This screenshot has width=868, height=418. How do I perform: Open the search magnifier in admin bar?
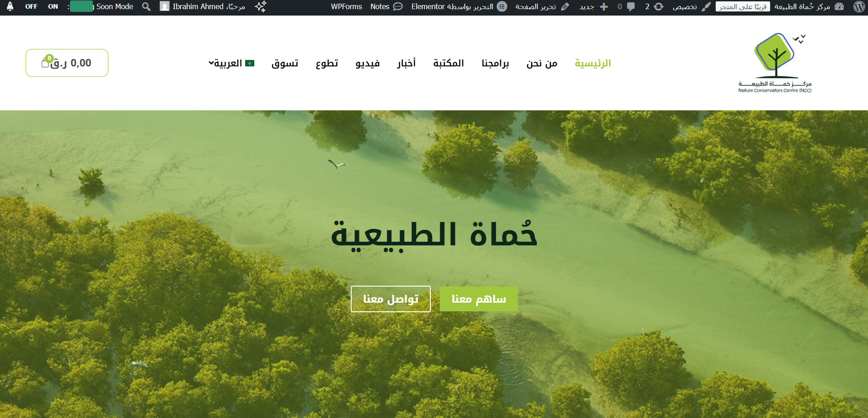pos(146,6)
